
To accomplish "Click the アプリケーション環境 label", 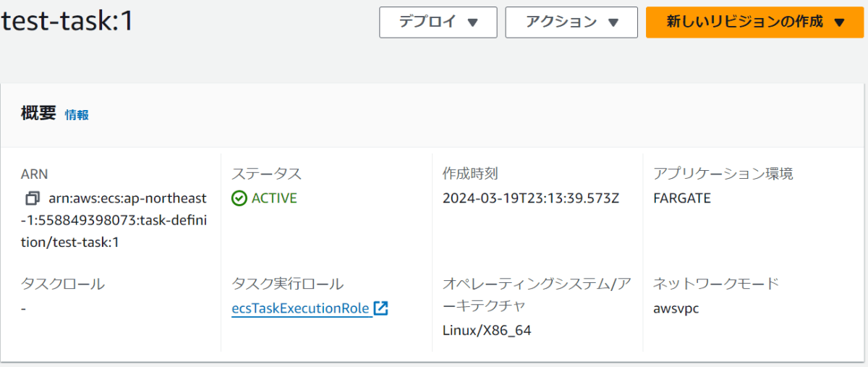I will [x=723, y=174].
